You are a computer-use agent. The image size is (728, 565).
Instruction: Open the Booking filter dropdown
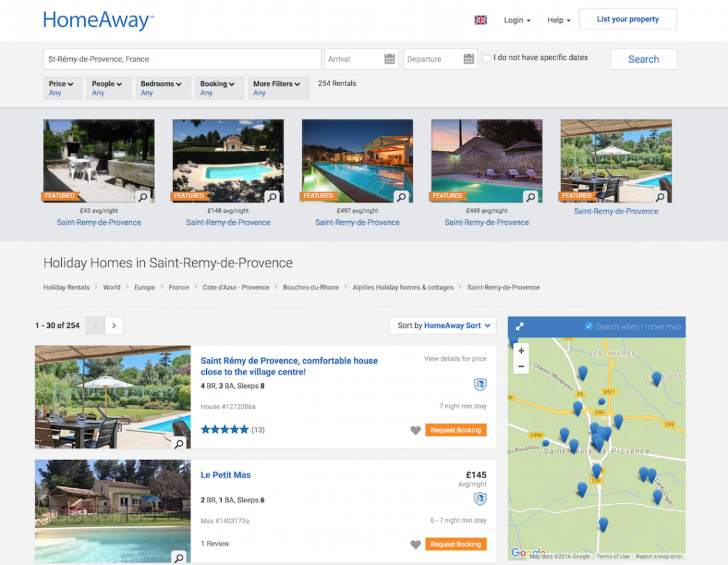[x=219, y=88]
